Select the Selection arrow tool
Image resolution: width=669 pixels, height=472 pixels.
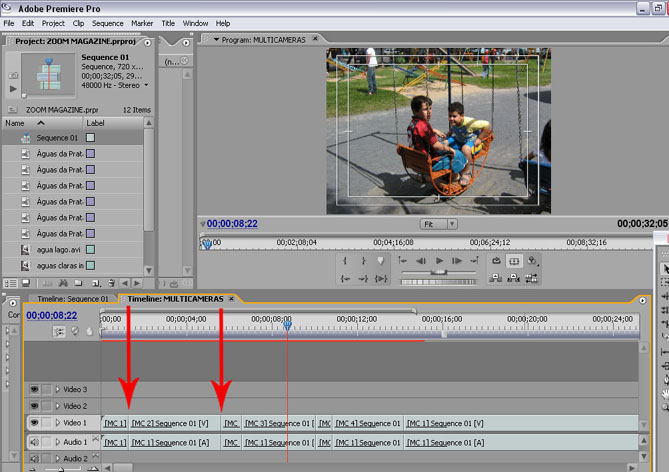665,270
